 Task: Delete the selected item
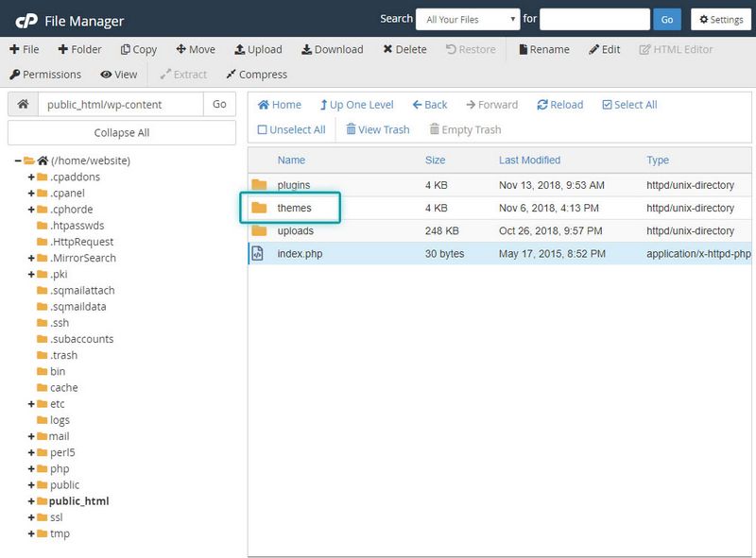pos(404,49)
